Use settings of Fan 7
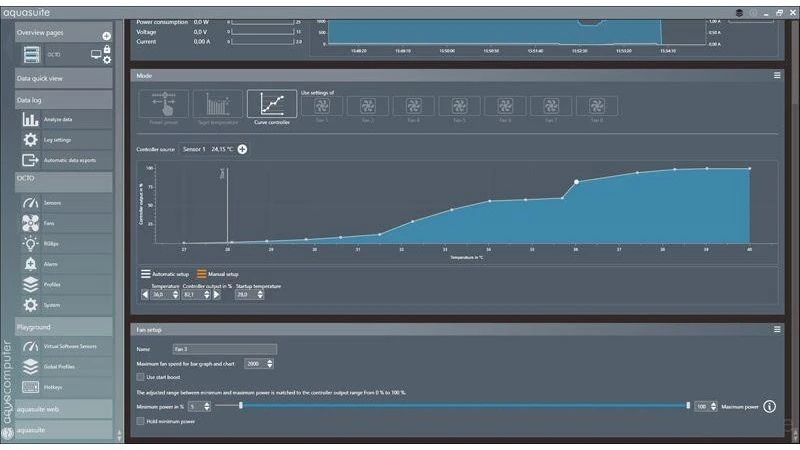Viewport: 800px width, 450px height. [x=551, y=106]
